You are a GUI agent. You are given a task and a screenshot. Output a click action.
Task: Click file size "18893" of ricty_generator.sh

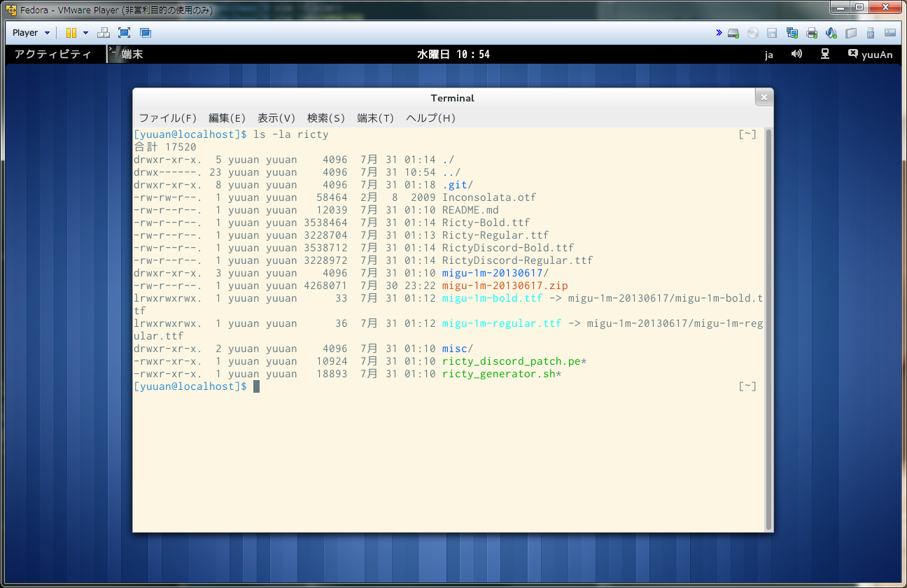click(332, 374)
